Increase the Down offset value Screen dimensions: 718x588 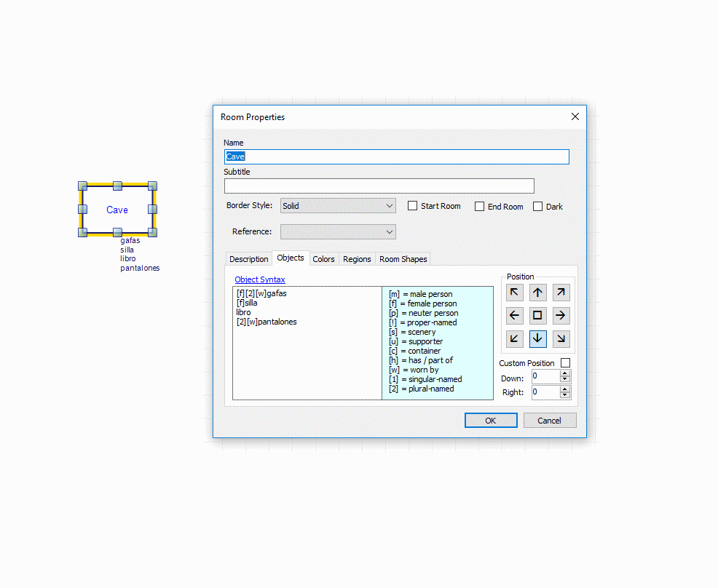(565, 373)
